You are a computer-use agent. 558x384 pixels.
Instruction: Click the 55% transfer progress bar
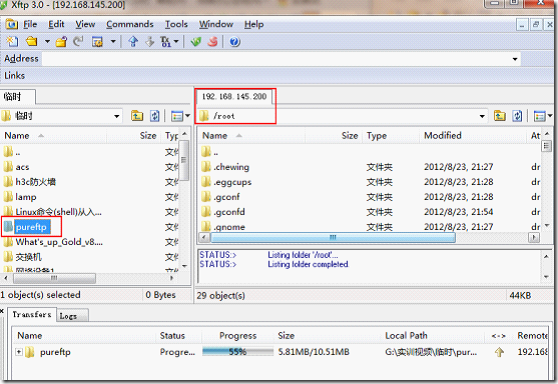[238, 352]
